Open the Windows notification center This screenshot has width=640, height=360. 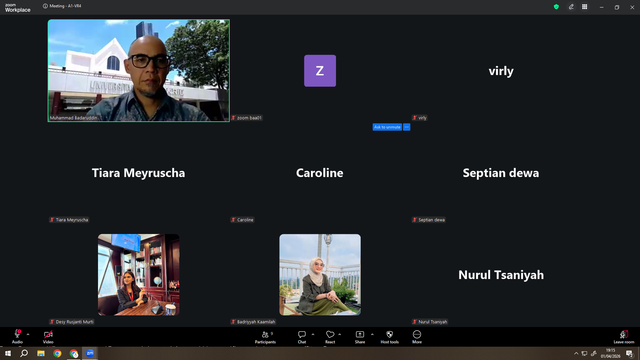[x=629, y=353]
